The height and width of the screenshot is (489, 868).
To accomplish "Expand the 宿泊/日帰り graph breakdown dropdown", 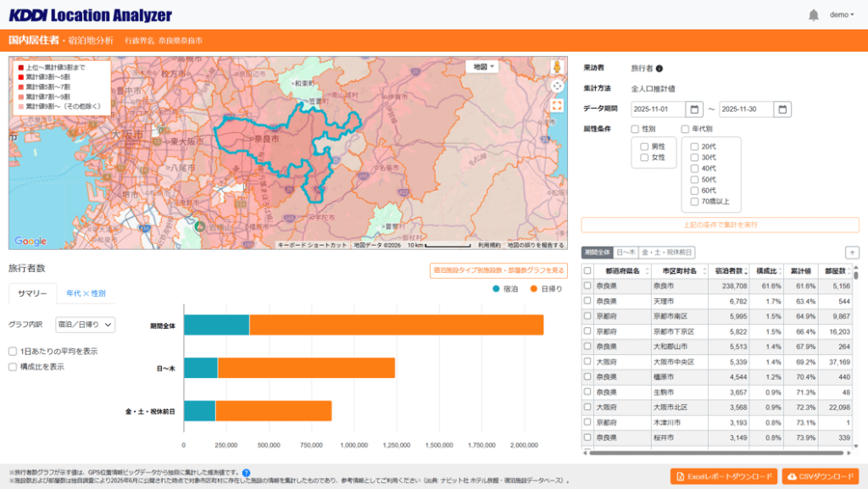I will pos(85,325).
